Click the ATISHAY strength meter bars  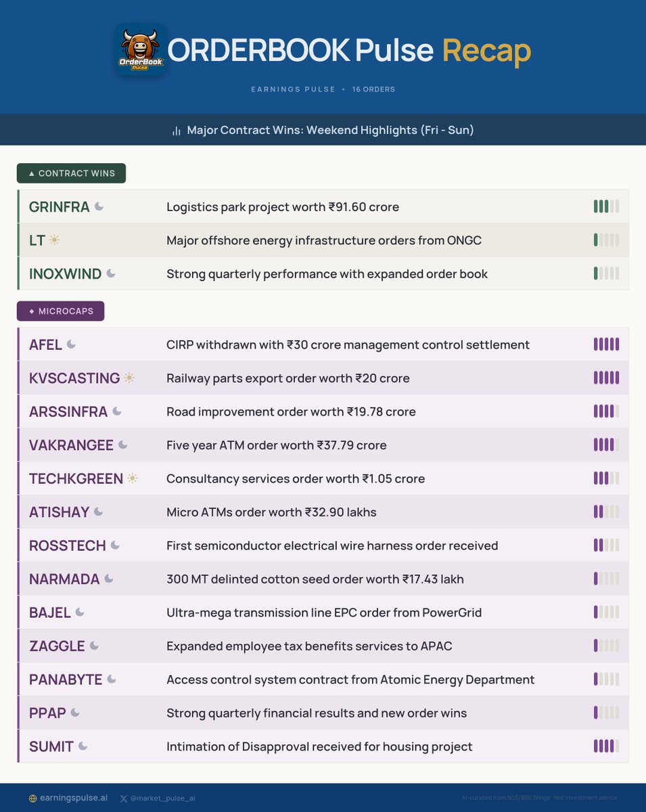point(606,512)
